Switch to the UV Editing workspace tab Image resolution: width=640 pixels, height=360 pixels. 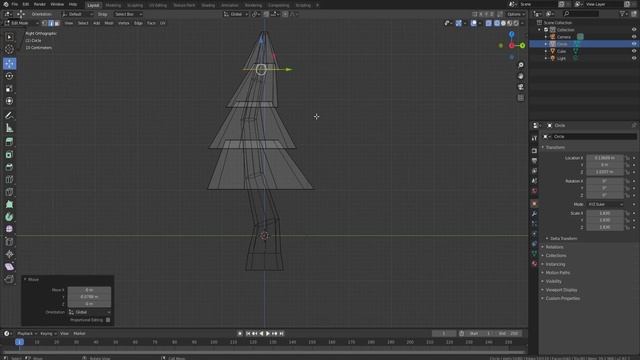158,5
